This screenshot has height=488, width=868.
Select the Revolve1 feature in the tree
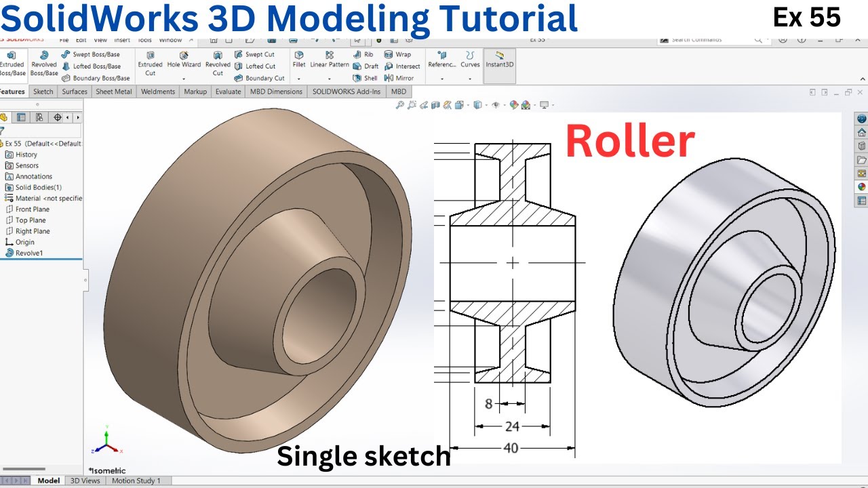24,253
